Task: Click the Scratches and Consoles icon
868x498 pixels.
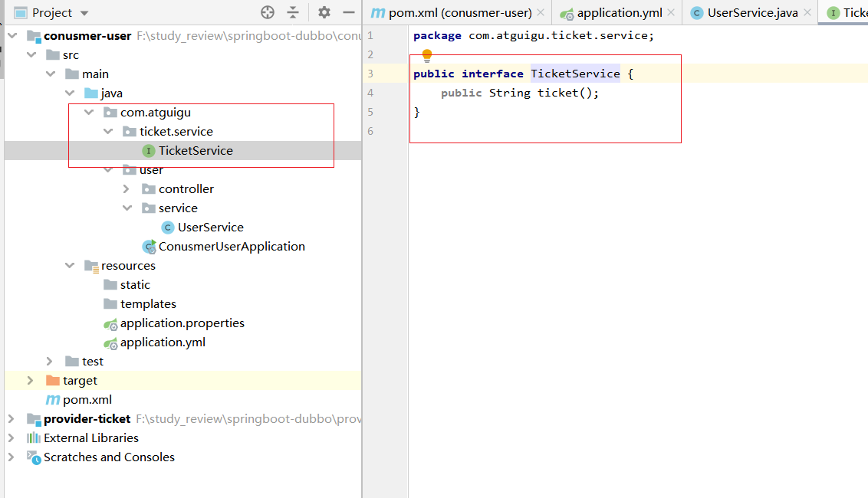Action: pos(34,457)
